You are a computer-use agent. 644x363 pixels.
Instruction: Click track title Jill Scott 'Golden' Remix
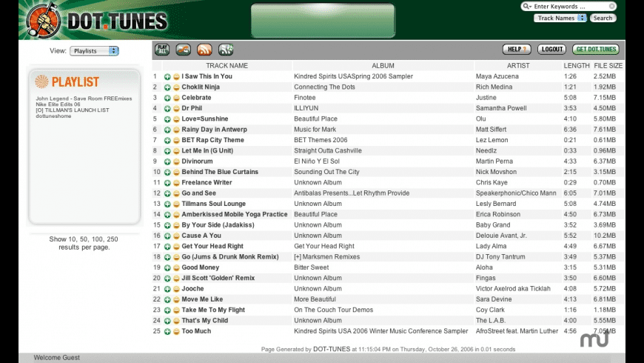[x=218, y=279]
